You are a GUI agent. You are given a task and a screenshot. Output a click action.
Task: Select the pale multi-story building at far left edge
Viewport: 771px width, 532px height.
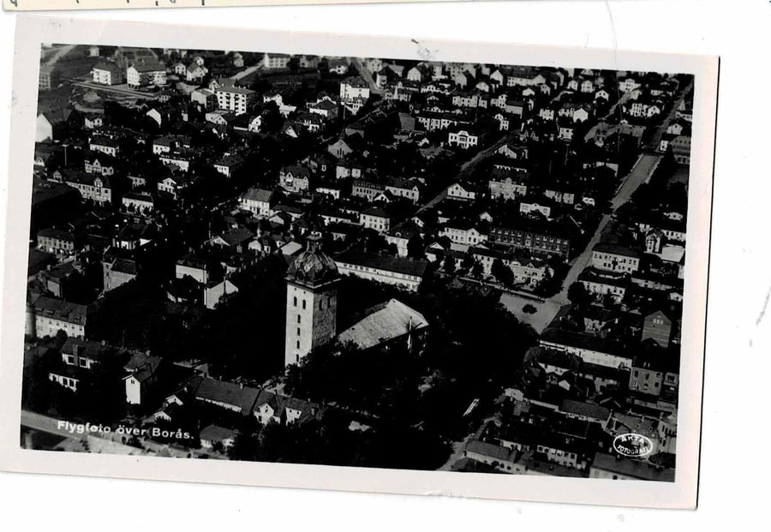58,318
